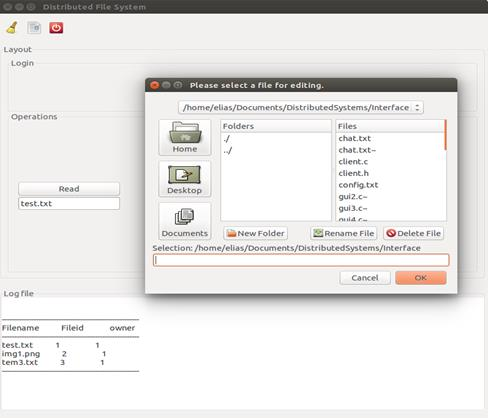Select gui3.c~ in Files list
The image size is (488, 418).
coord(390,208)
